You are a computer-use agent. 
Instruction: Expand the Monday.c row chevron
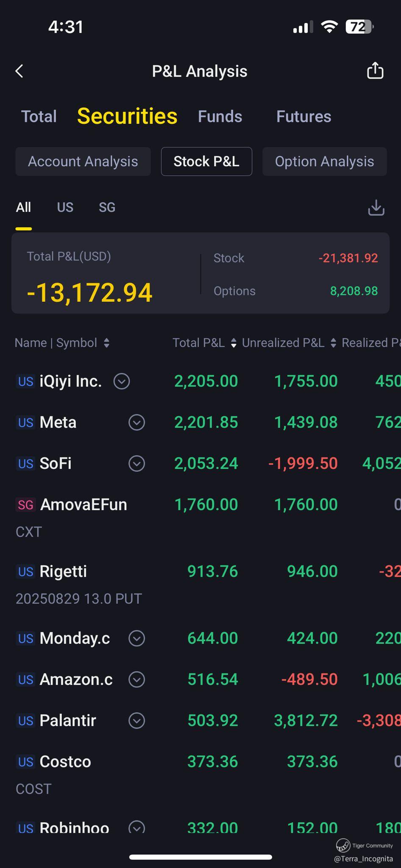click(x=136, y=638)
